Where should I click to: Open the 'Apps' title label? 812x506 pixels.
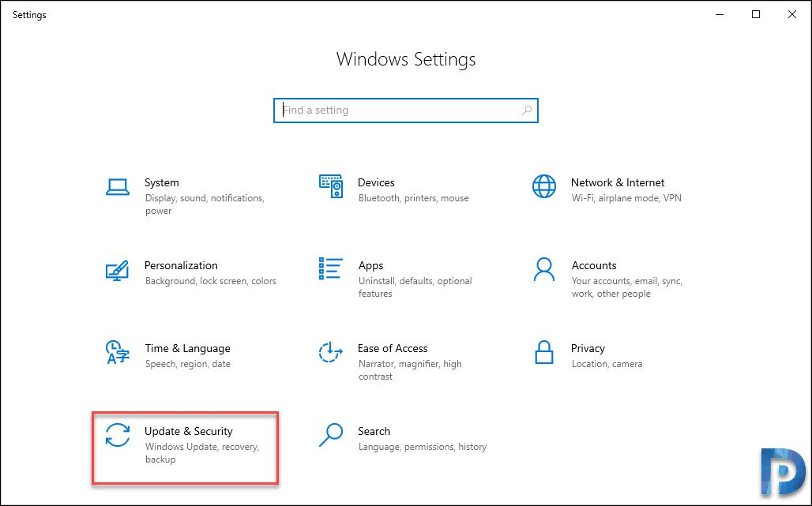tap(370, 266)
